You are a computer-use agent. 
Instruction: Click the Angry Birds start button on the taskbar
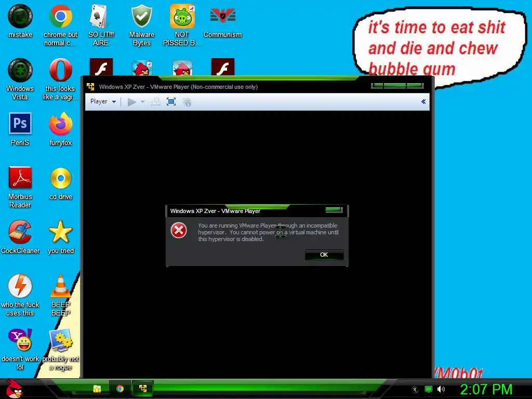point(14,389)
